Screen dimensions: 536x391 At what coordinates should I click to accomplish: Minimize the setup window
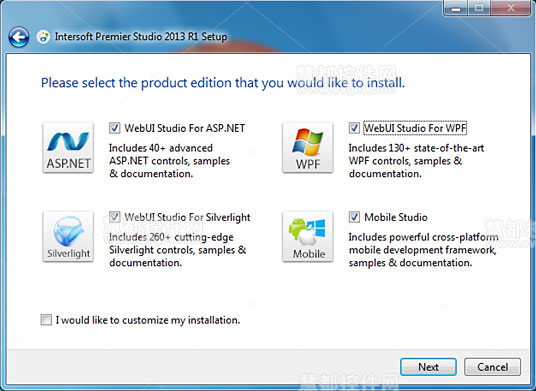pyautogui.click(x=456, y=8)
